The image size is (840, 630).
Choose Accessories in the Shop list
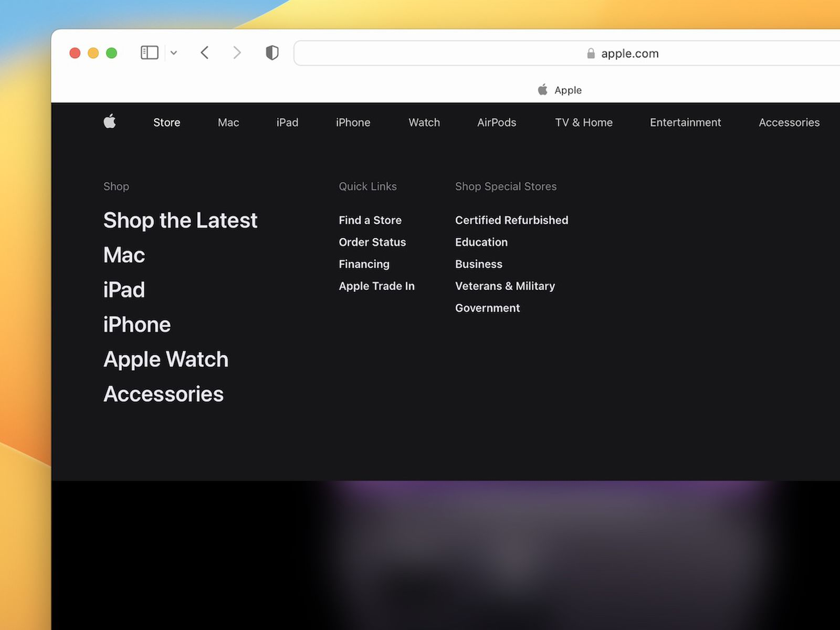click(x=163, y=394)
